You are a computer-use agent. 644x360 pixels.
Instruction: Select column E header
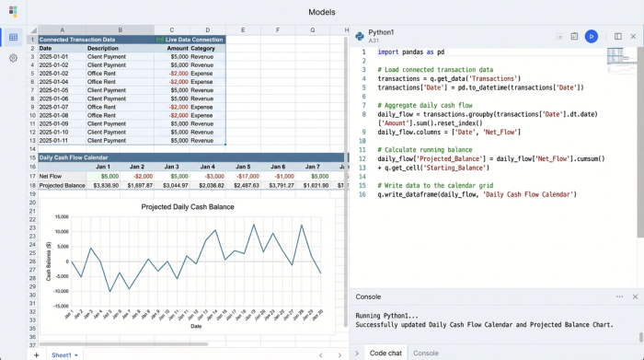point(243,30)
